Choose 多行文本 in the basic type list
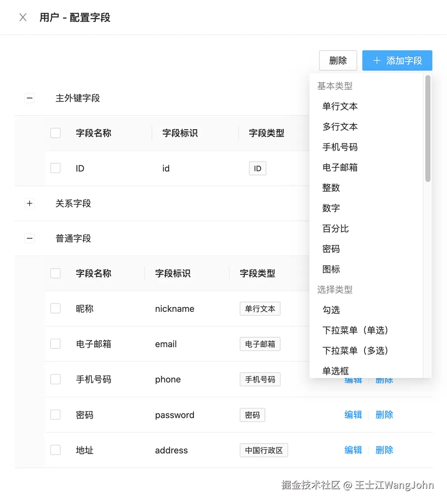This screenshot has height=504, width=447. [x=339, y=127]
